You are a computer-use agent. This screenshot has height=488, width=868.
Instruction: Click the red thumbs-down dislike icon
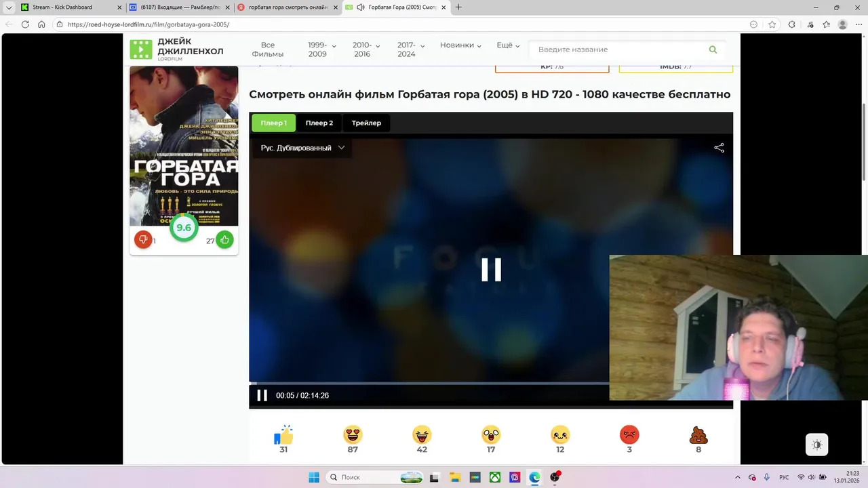click(x=143, y=239)
